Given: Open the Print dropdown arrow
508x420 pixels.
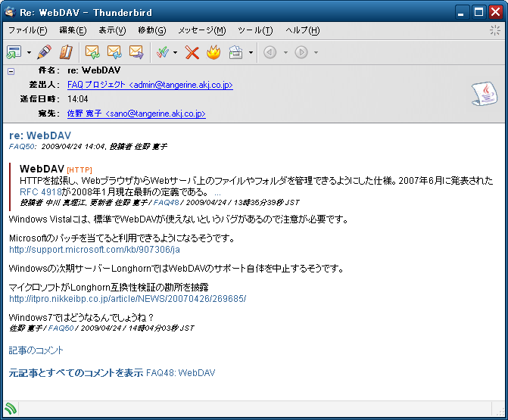Looking at the screenshot, I should pos(251,52).
